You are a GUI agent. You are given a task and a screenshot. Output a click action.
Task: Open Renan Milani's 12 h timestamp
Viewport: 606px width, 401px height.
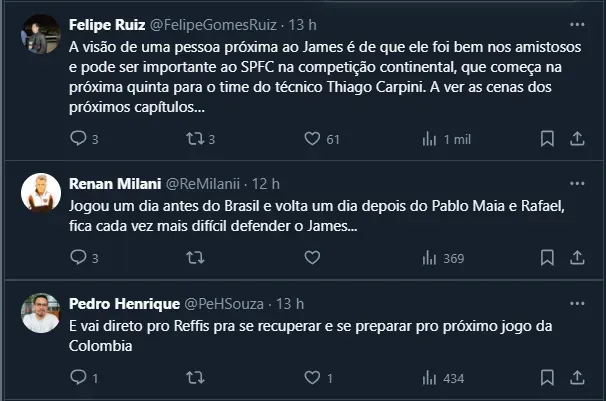pyautogui.click(x=268, y=184)
